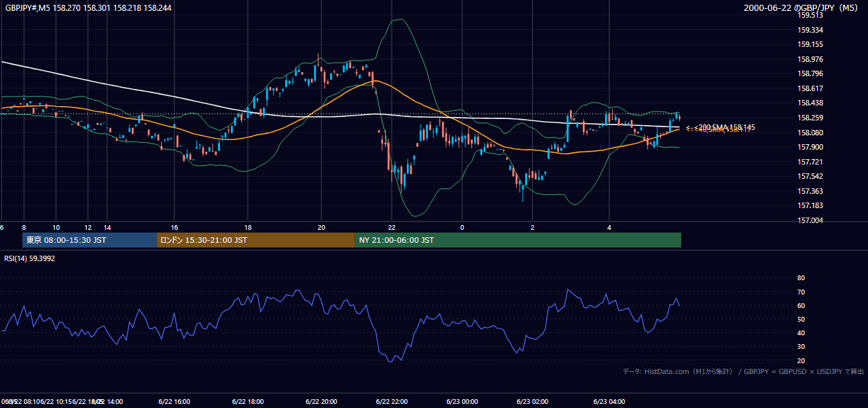Click the NY 21:00-06:00 JST session bar
Image resolution: width=868 pixels, height=408 pixels.
coord(518,240)
